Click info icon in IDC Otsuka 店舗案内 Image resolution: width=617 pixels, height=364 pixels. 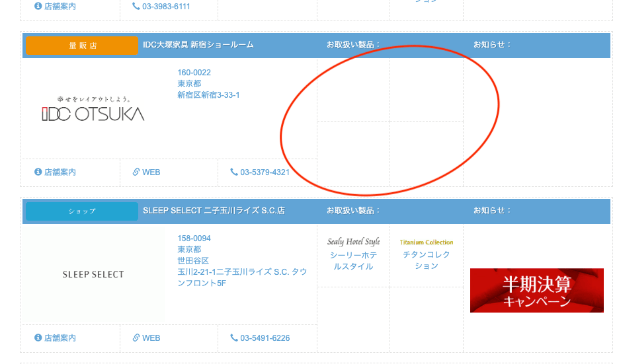coord(38,172)
